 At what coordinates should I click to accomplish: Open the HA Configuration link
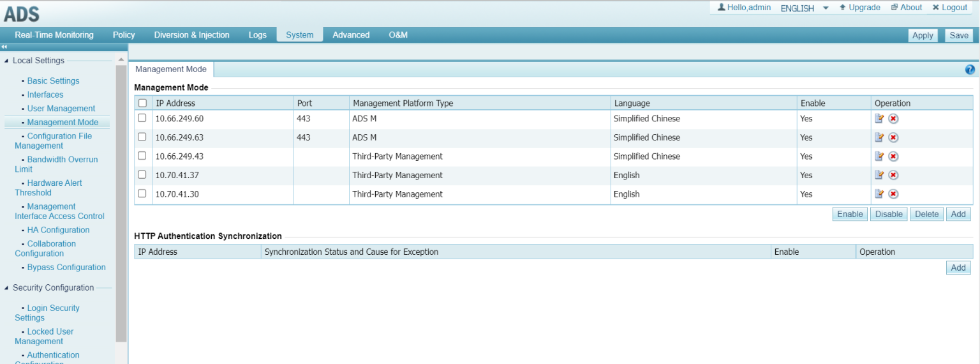tap(58, 230)
